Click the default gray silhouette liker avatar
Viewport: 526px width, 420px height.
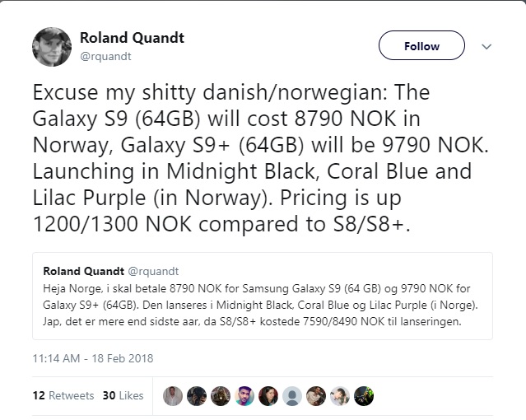click(292, 396)
